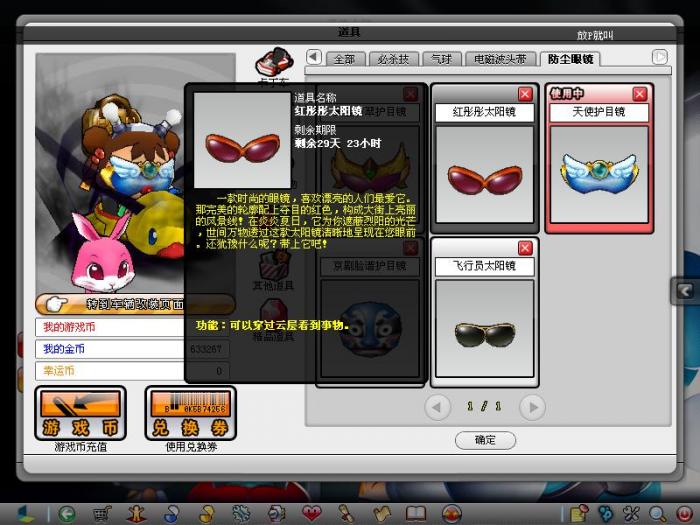Expand the side panel arrow on right edge
Screen dimensions: 700x525
coord(685,291)
